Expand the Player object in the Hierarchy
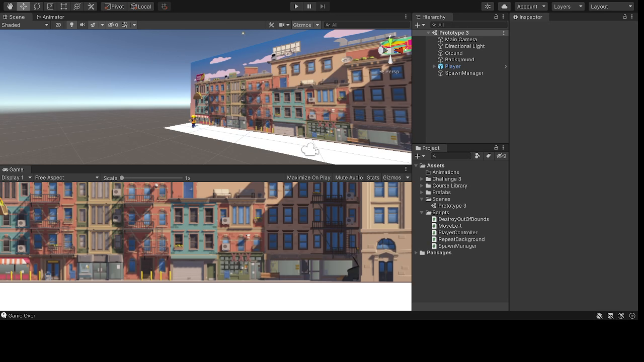 tap(434, 66)
